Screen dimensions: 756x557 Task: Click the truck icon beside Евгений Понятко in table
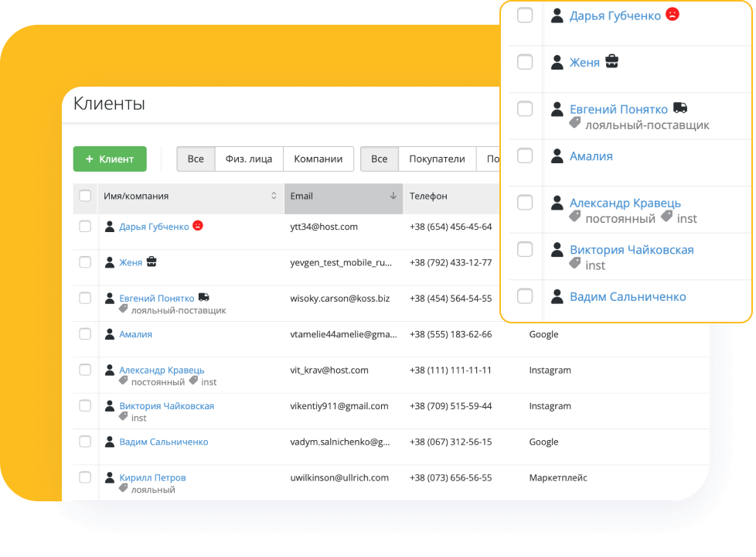point(204,298)
